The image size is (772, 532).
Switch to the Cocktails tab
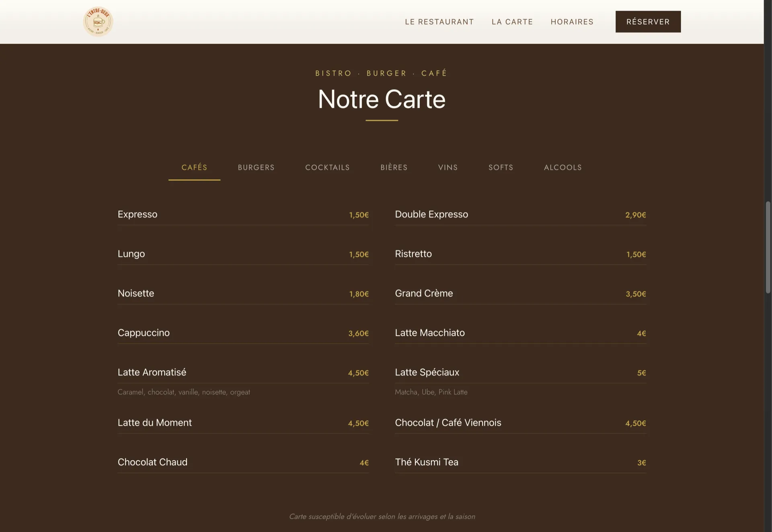[x=327, y=168]
